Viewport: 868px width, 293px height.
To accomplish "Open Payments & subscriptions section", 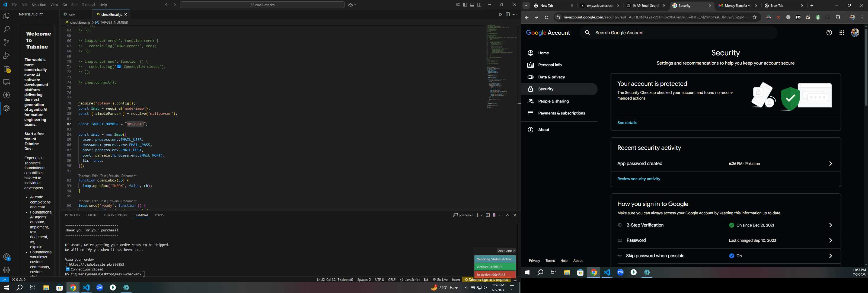I will [x=559, y=113].
